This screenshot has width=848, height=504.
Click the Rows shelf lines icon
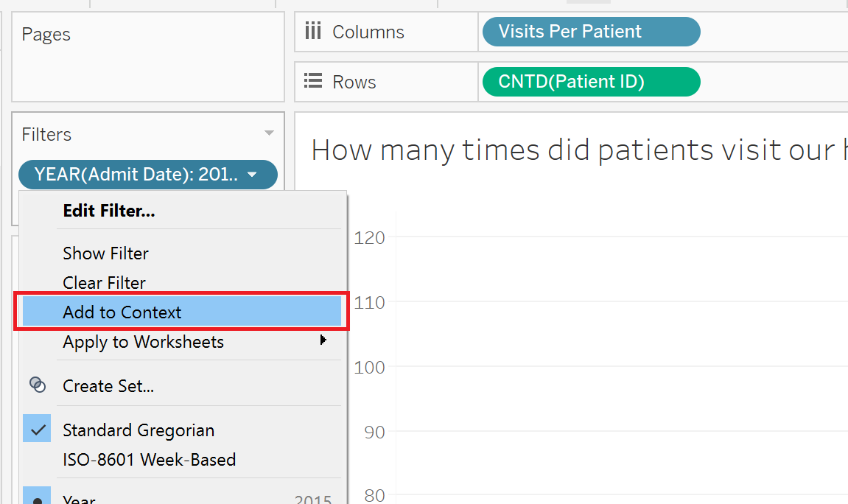[x=313, y=81]
